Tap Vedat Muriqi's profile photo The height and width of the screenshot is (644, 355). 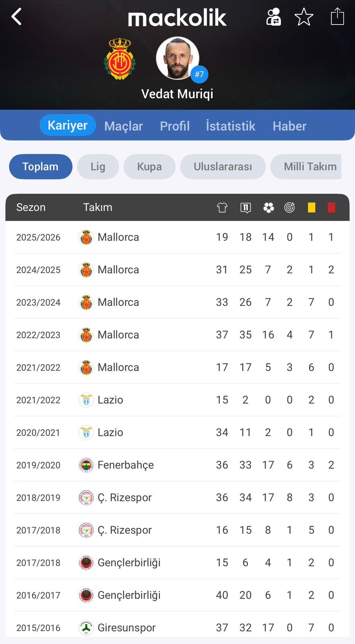(177, 58)
